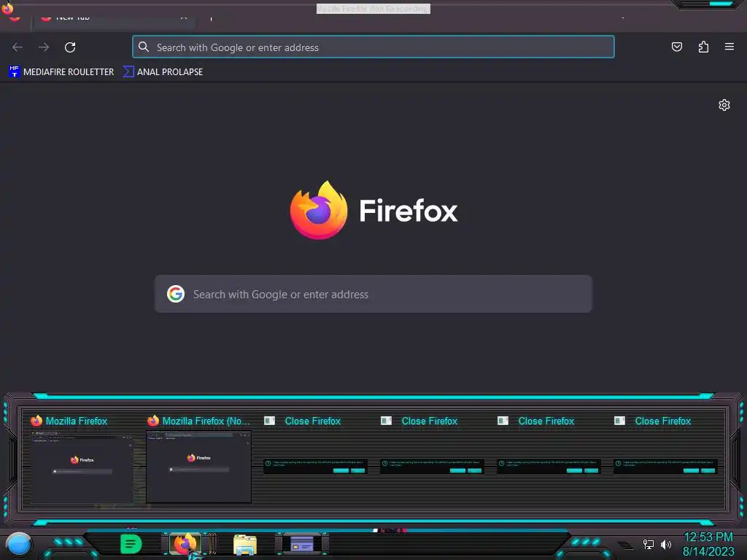Select Mozilla Firefox (Not responding) thumbnail
The height and width of the screenshot is (560, 747).
[198, 459]
